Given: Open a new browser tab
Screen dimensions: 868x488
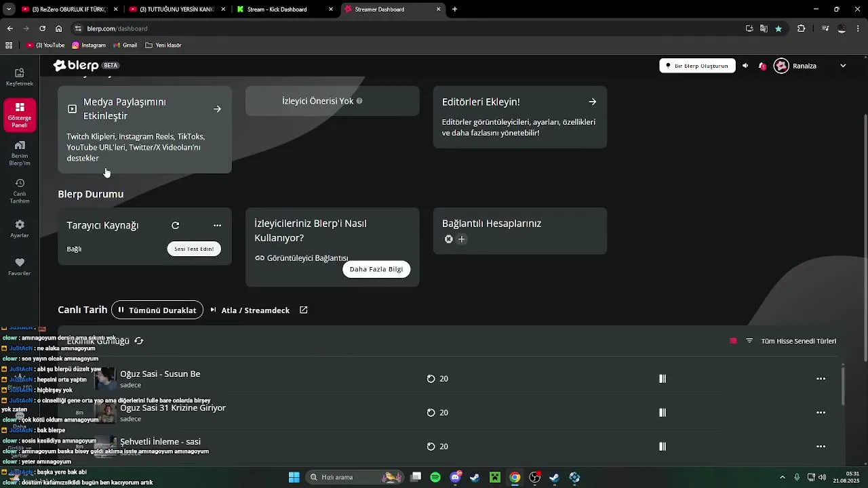Looking at the screenshot, I should pos(454,9).
